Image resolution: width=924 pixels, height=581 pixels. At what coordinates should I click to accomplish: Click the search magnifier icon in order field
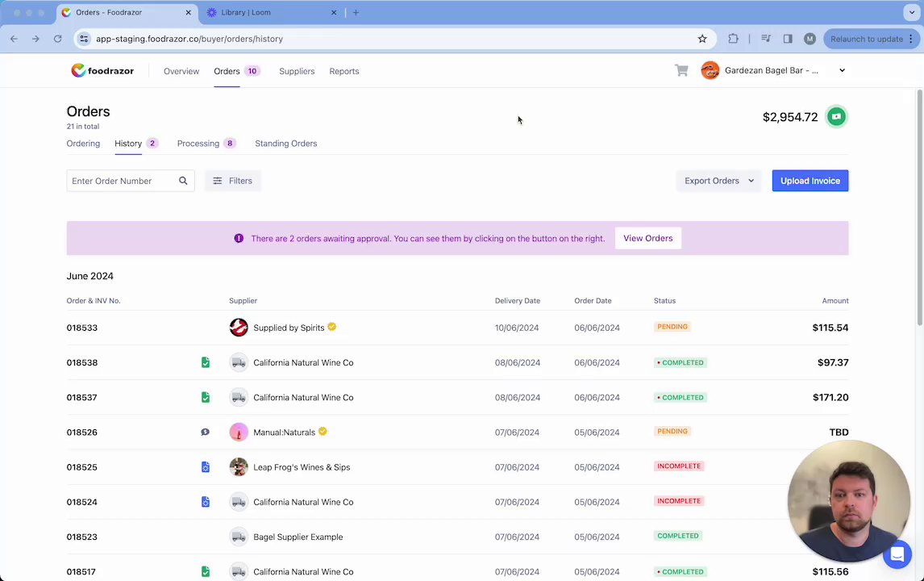point(183,181)
